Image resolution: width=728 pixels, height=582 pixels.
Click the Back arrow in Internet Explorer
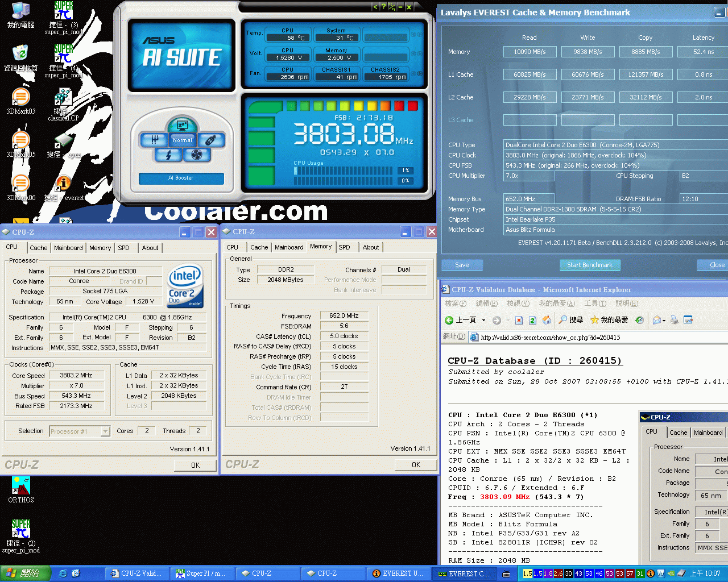coord(460,320)
